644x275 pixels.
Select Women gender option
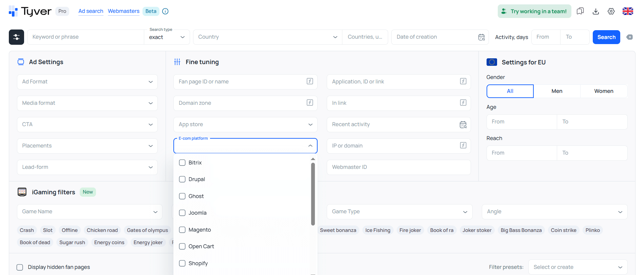(x=604, y=91)
